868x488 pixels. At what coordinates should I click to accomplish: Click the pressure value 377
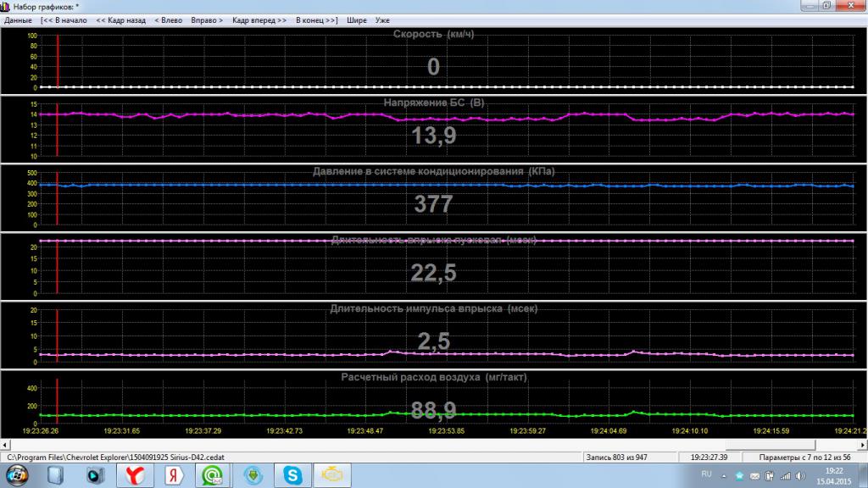pos(433,204)
